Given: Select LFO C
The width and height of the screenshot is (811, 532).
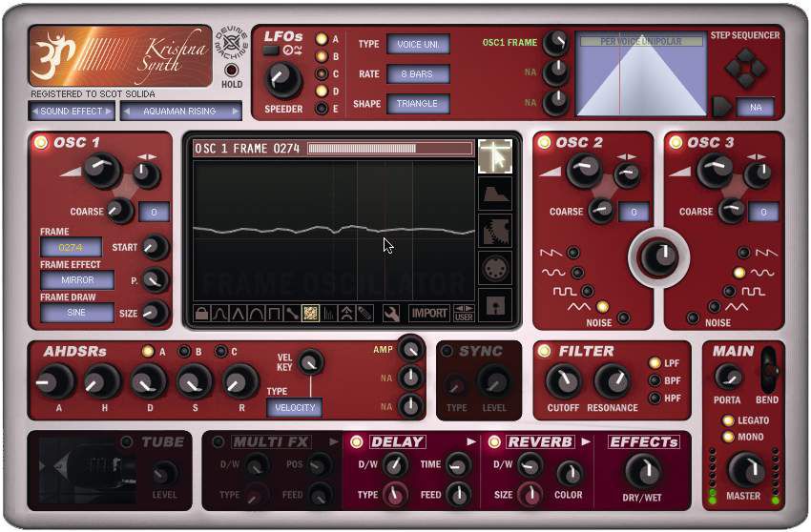Looking at the screenshot, I should coord(322,73).
